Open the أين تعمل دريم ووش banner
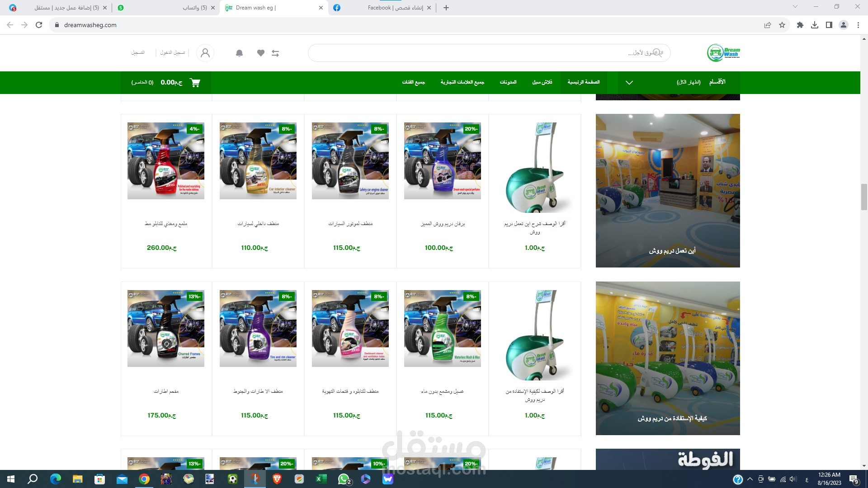Image resolution: width=868 pixels, height=488 pixels. (668, 191)
